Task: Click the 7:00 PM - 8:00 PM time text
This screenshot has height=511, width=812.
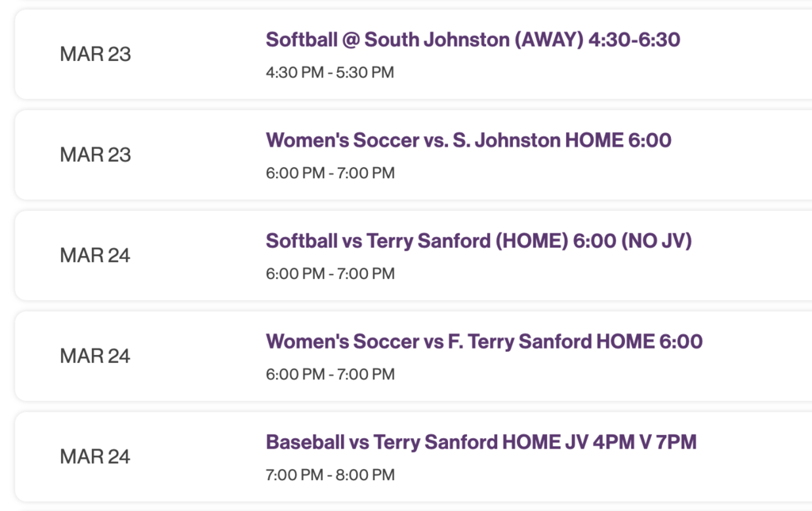Action: (331, 475)
